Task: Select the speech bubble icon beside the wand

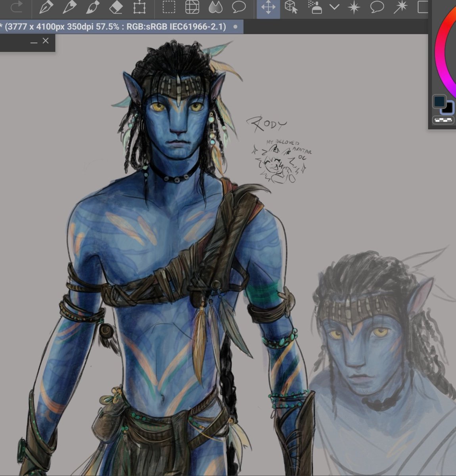Action: point(377,8)
